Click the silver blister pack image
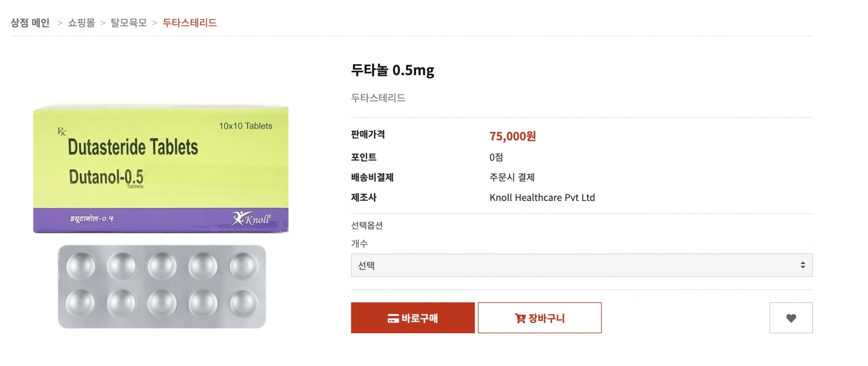This screenshot has width=868, height=366. (162, 287)
